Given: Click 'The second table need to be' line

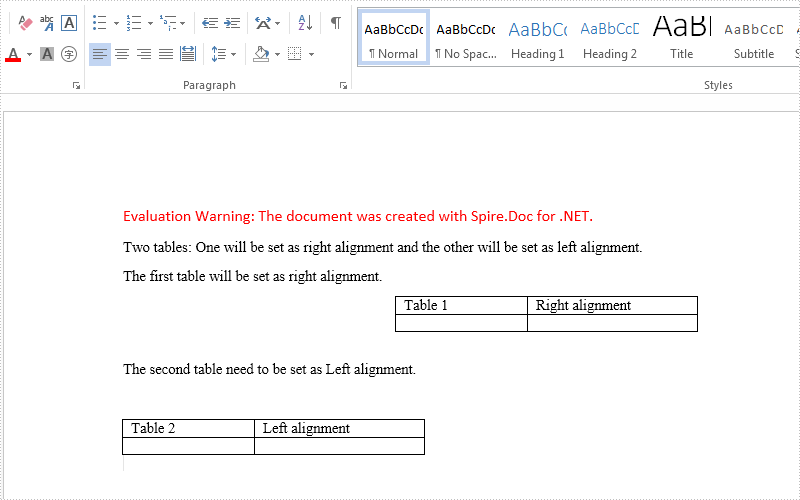Looking at the screenshot, I should point(269,369).
